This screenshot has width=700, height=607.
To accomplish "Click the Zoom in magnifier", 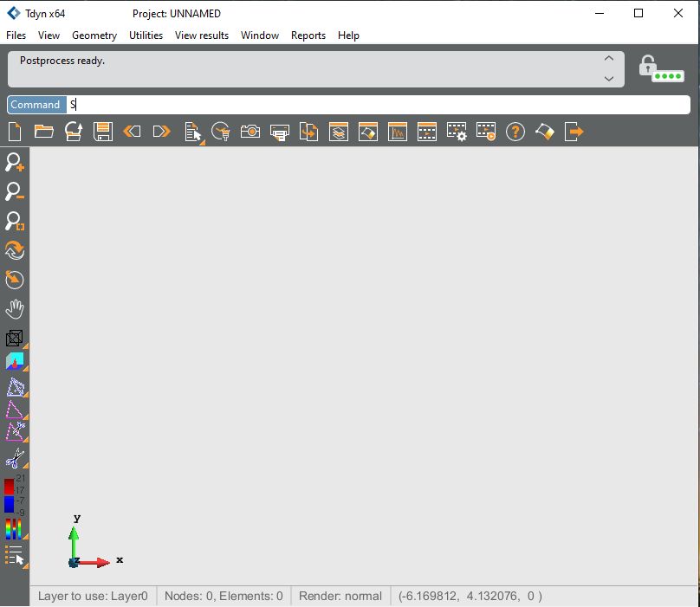I will tap(15, 162).
